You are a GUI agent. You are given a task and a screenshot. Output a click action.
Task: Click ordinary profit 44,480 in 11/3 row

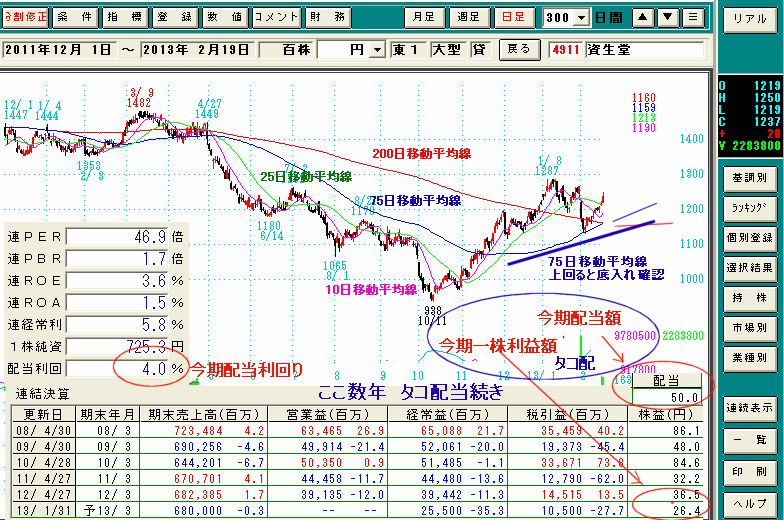click(x=442, y=478)
